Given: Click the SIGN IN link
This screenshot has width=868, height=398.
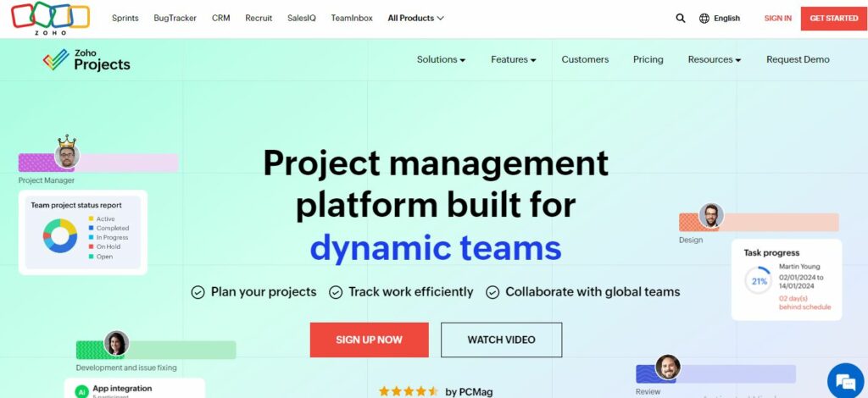Looking at the screenshot, I should [778, 19].
